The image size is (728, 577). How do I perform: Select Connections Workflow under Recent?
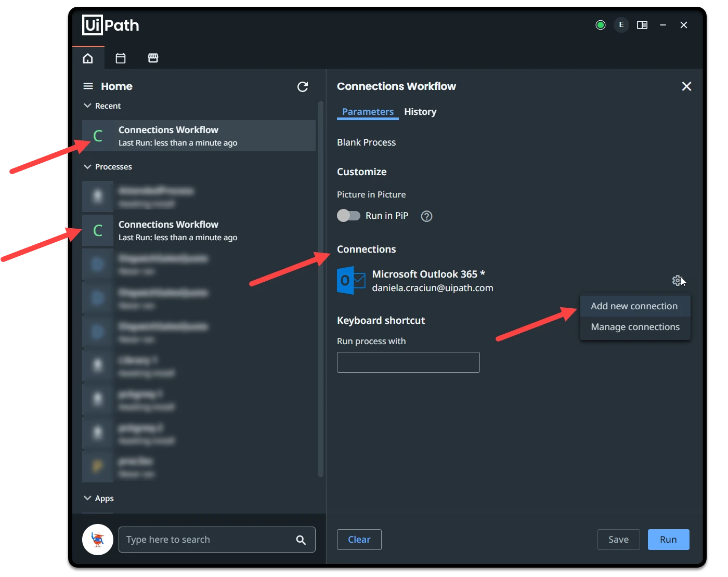click(199, 136)
